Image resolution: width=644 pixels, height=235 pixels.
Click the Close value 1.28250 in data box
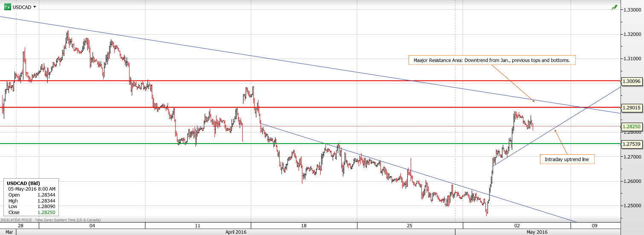click(46, 212)
